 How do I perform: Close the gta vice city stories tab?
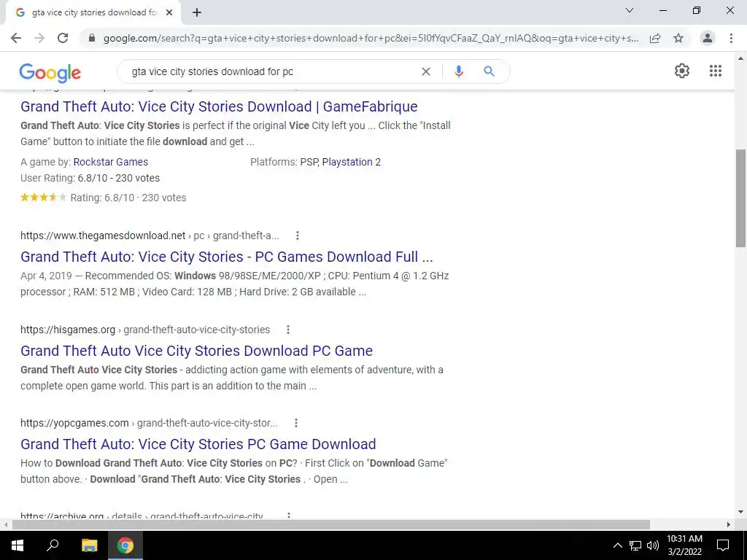[x=169, y=12]
